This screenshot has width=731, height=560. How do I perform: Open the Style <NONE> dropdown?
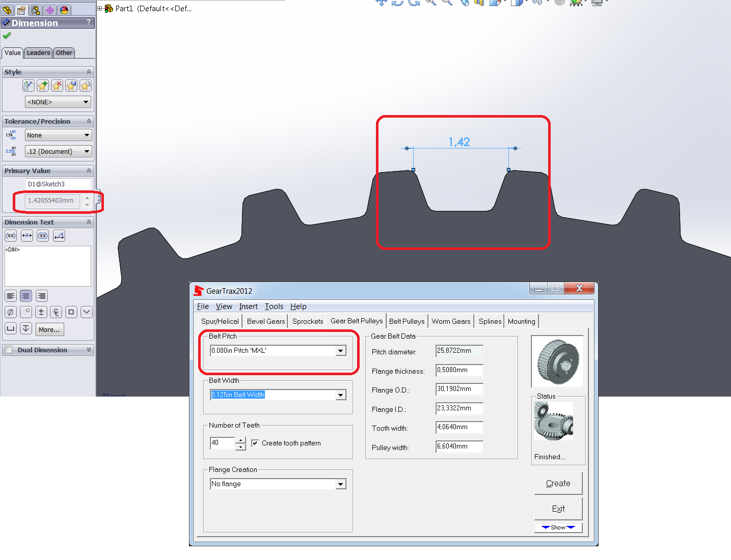pyautogui.click(x=58, y=102)
